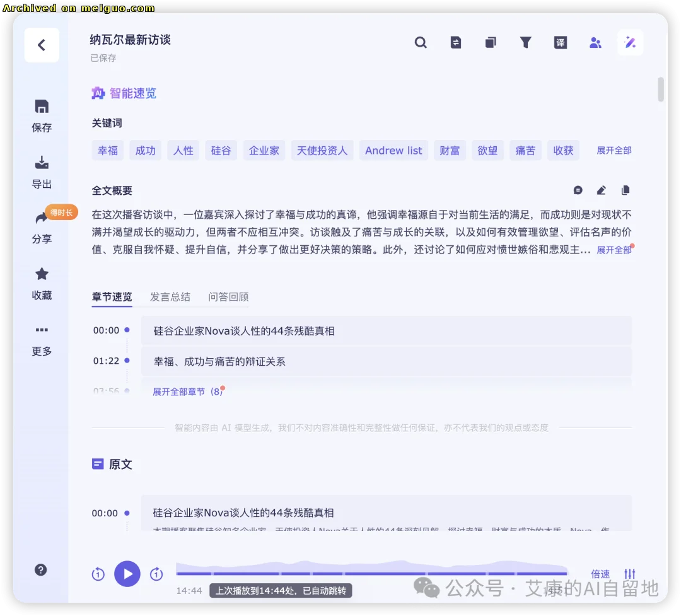681x616 pixels.
Task: Share via the 分享 button with 得时长 badge
Action: (41, 228)
